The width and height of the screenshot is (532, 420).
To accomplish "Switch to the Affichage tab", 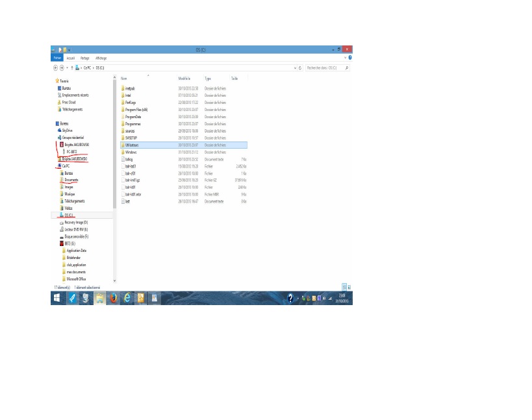I will (101, 58).
